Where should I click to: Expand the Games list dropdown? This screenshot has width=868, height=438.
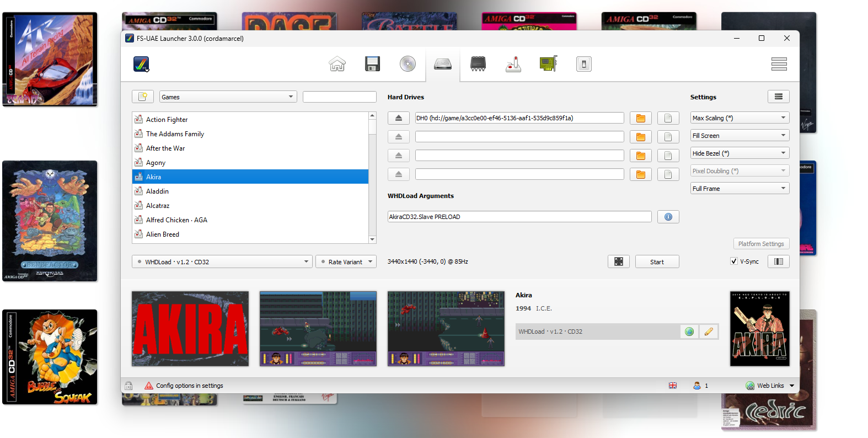point(228,97)
